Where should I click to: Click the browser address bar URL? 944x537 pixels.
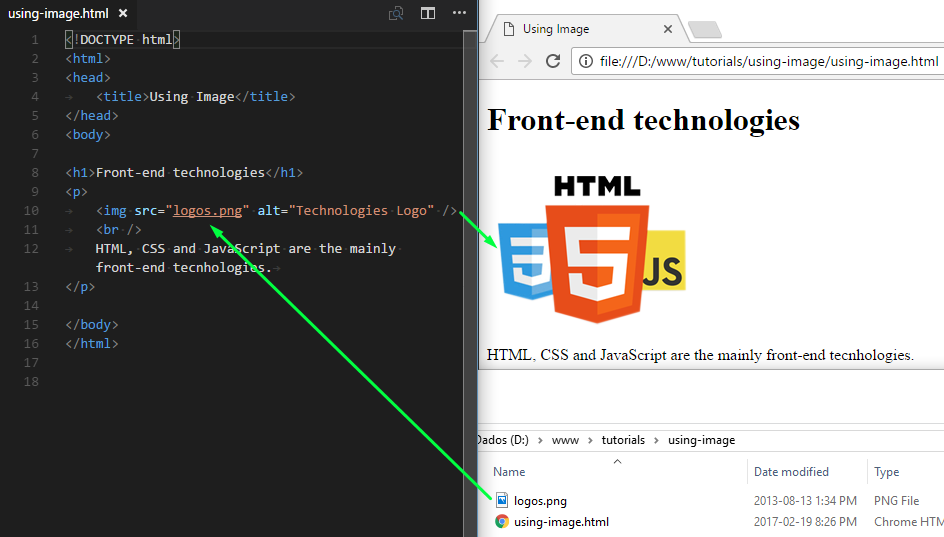[769, 61]
